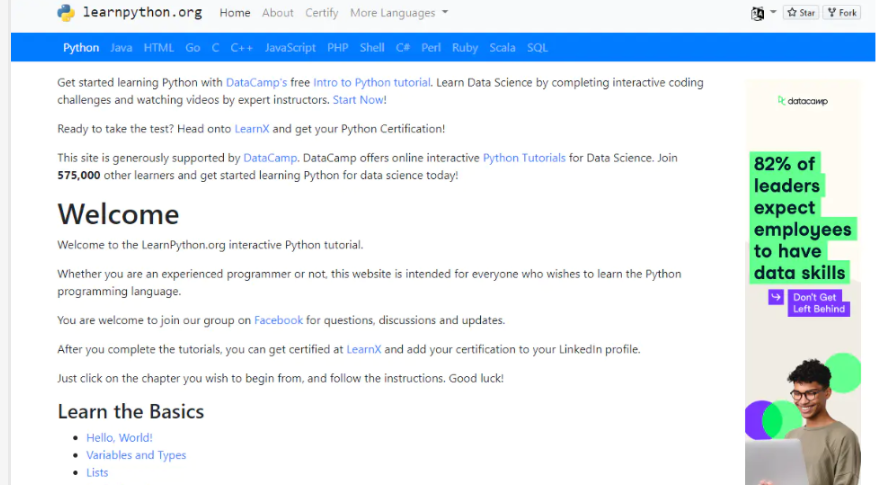
Task: Follow the DataCamp link after 'generously supported by'
Action: [x=270, y=158]
